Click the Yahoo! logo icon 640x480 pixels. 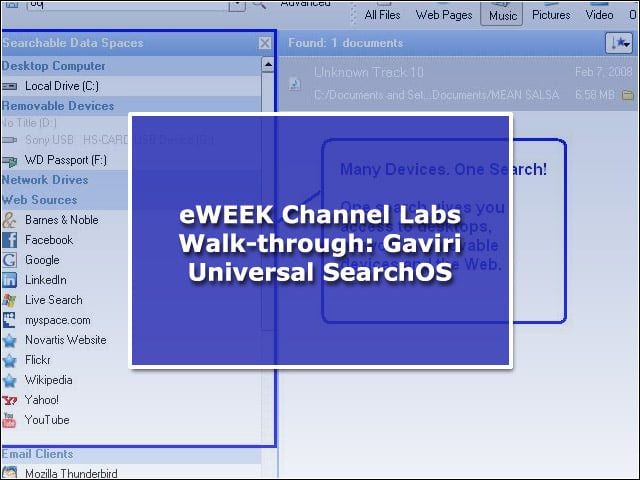click(x=9, y=400)
